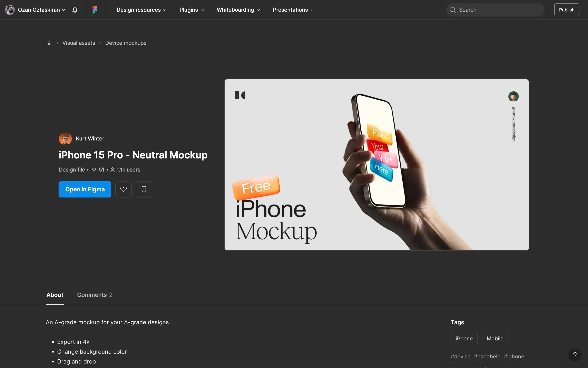Click the 1.1k users count
The height and width of the screenshot is (368, 588).
coord(125,170)
